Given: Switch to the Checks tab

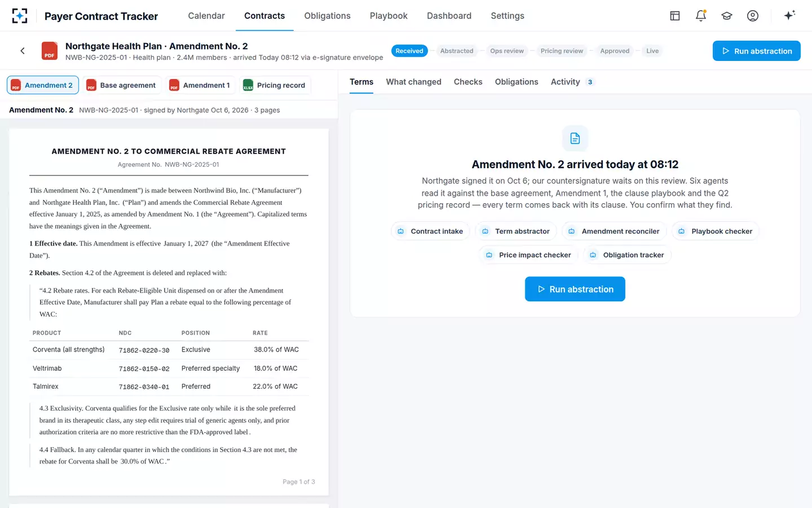Looking at the screenshot, I should (x=468, y=82).
